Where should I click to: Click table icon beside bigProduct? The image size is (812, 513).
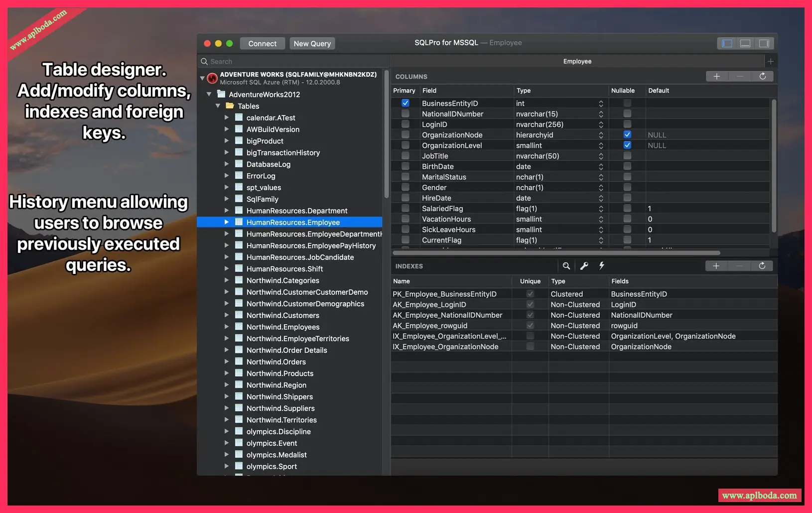pos(239,141)
